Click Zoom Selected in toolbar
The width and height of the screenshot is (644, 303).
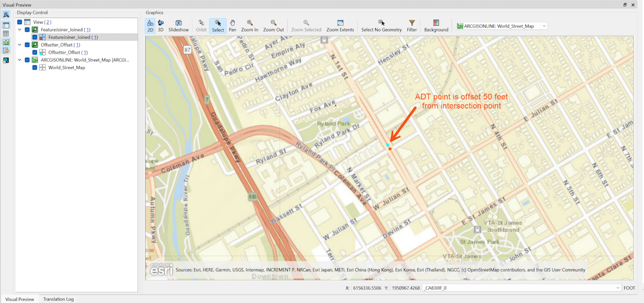pyautogui.click(x=306, y=26)
